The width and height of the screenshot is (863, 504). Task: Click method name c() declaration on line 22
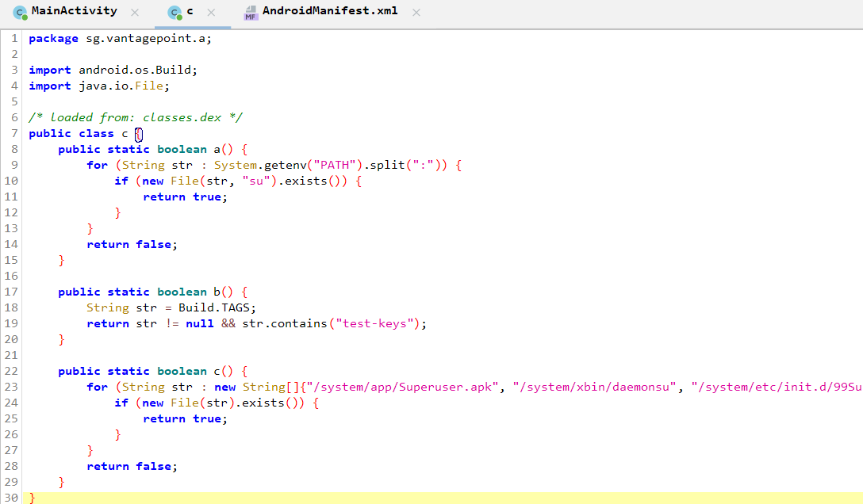pos(224,372)
